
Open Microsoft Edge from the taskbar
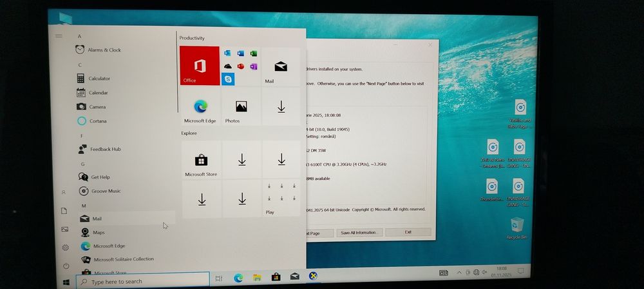click(x=238, y=278)
